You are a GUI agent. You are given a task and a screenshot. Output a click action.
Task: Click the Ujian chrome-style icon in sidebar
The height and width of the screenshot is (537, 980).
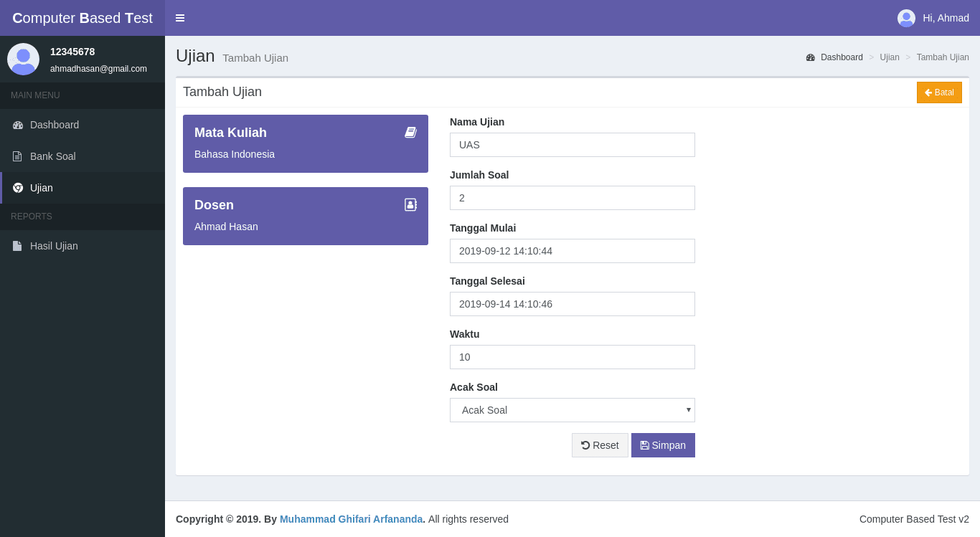click(x=18, y=188)
